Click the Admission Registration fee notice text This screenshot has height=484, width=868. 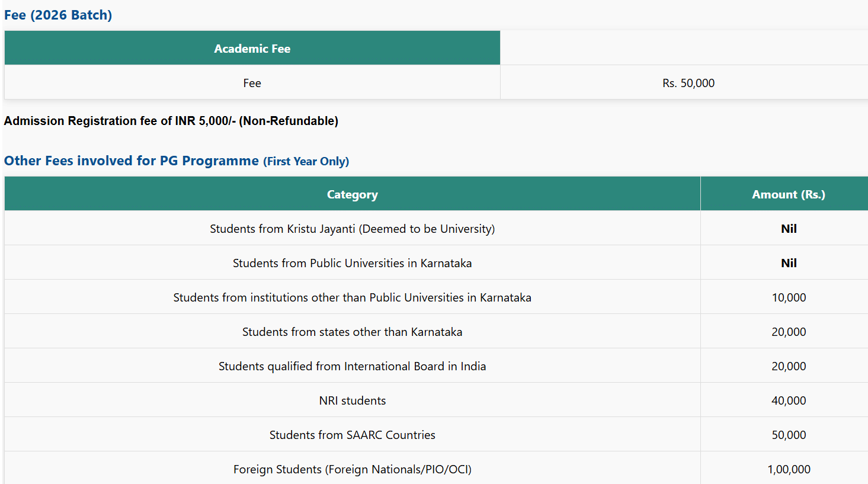171,121
